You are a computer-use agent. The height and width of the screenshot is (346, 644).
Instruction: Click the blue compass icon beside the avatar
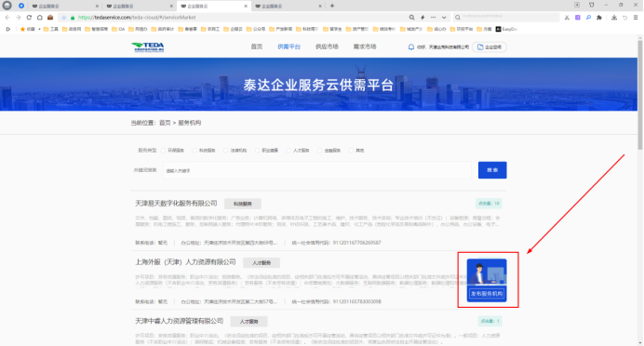coord(21,6)
